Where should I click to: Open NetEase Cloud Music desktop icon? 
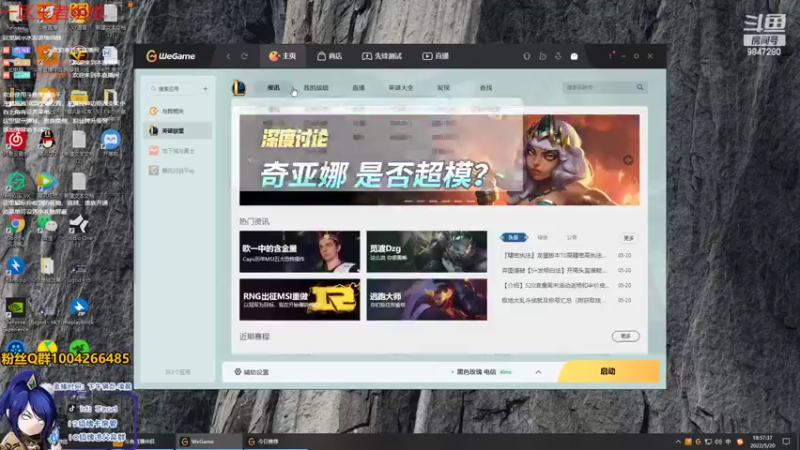[16, 141]
